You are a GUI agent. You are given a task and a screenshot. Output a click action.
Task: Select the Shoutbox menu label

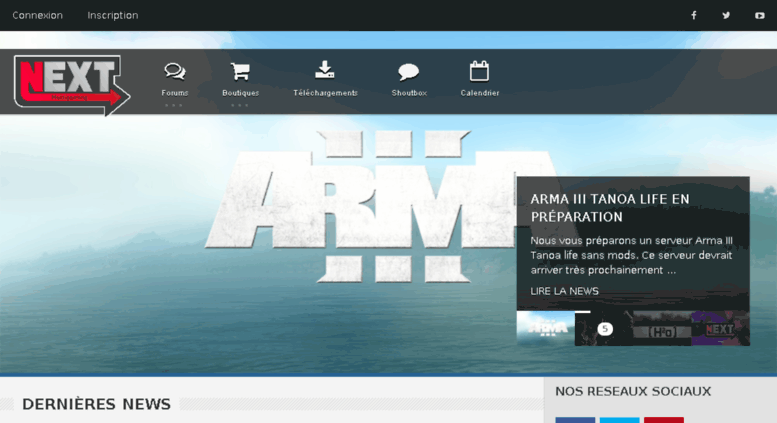tap(409, 93)
